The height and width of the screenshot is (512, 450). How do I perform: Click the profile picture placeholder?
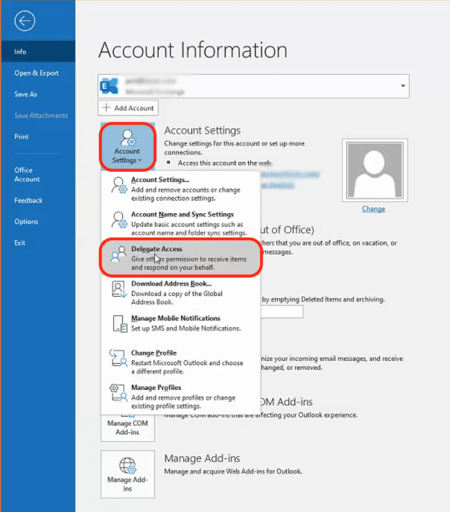pos(375,170)
